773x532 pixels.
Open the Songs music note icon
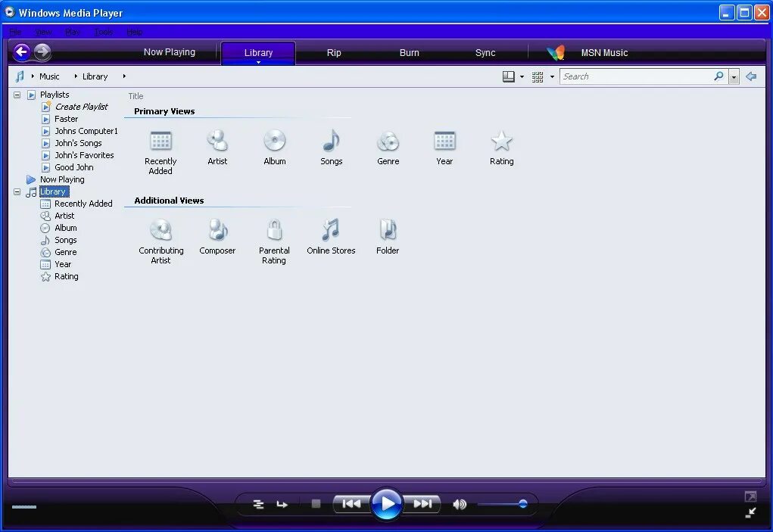coord(332,141)
